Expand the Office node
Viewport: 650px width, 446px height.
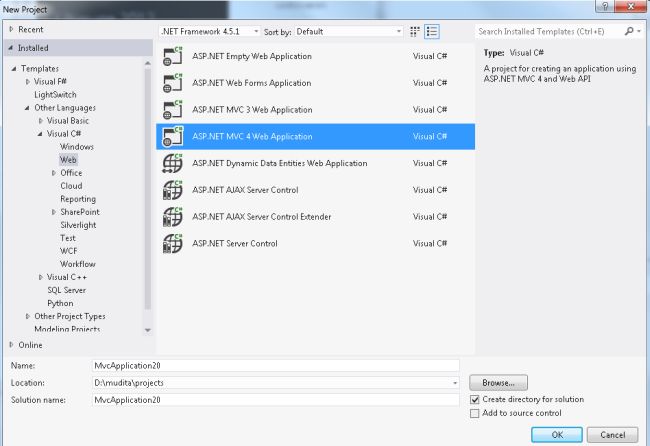(53, 173)
